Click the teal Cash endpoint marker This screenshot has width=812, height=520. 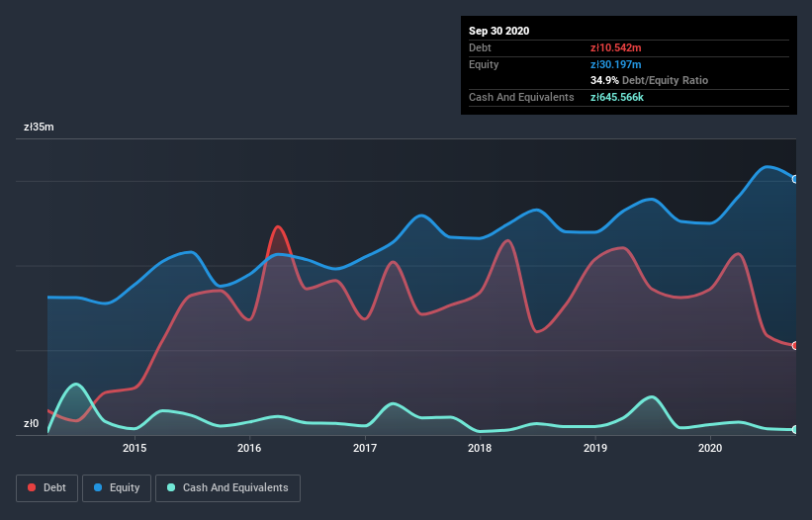coord(795,429)
